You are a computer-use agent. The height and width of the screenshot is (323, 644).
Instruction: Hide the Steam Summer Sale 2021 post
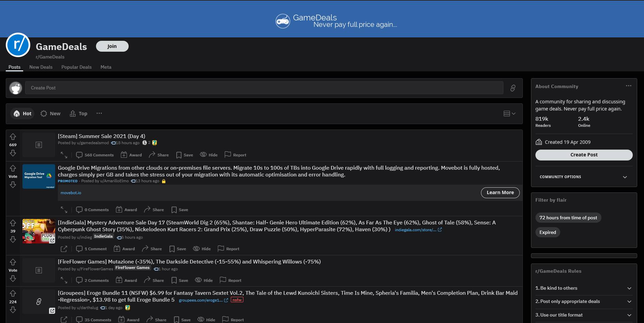pos(209,155)
